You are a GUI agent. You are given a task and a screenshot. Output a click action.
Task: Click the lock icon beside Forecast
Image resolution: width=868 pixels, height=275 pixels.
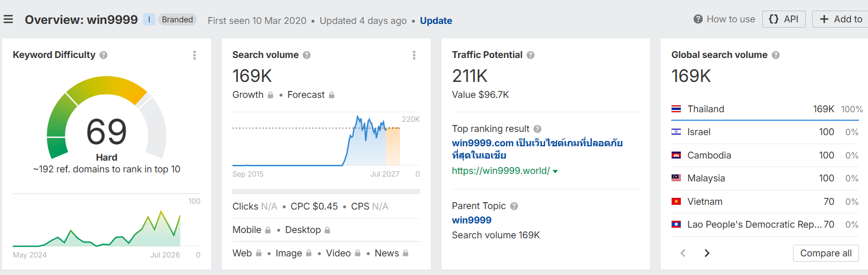tap(331, 95)
